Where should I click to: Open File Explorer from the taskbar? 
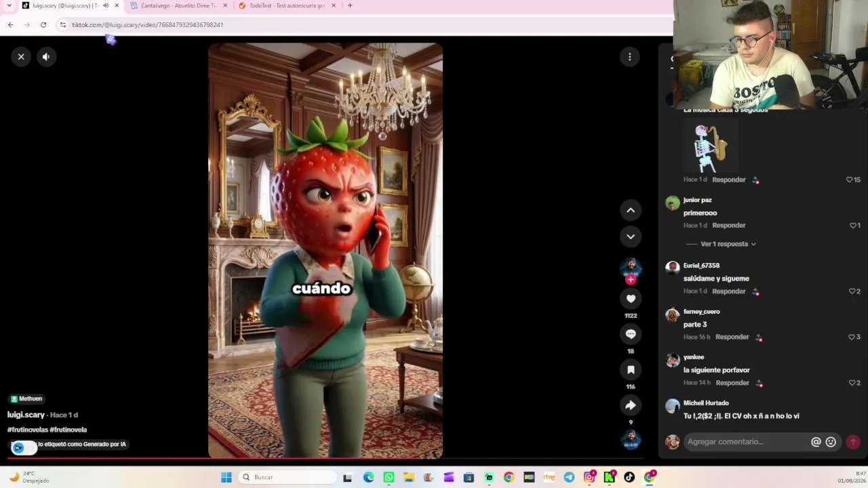point(408,477)
